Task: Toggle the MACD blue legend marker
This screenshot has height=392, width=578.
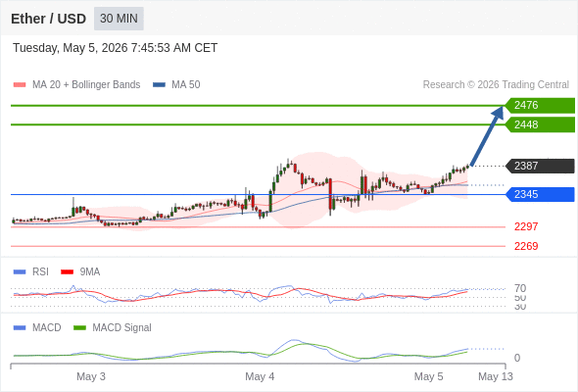Action: point(20,328)
